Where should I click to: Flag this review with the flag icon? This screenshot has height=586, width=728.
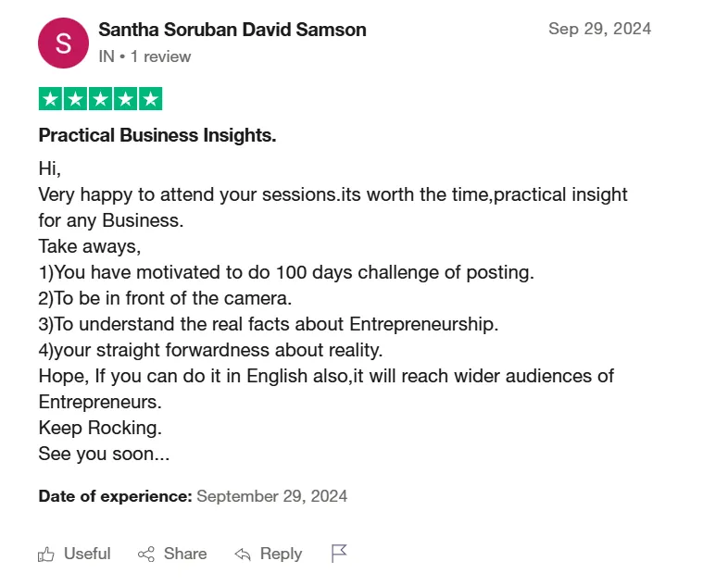pyautogui.click(x=339, y=554)
